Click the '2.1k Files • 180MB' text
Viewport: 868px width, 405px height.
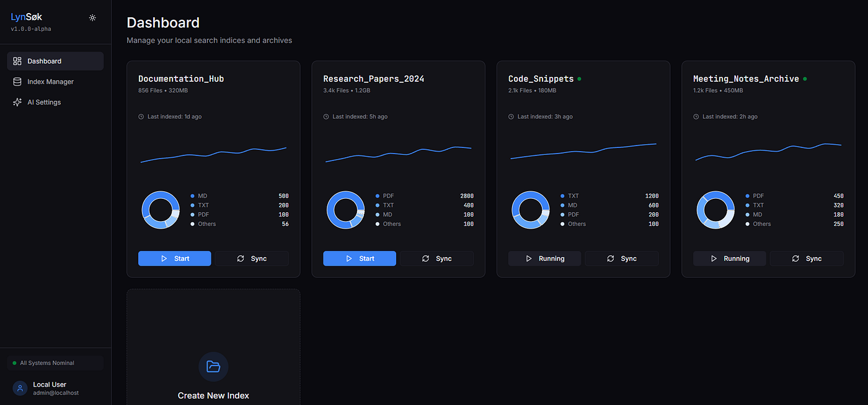coord(533,90)
